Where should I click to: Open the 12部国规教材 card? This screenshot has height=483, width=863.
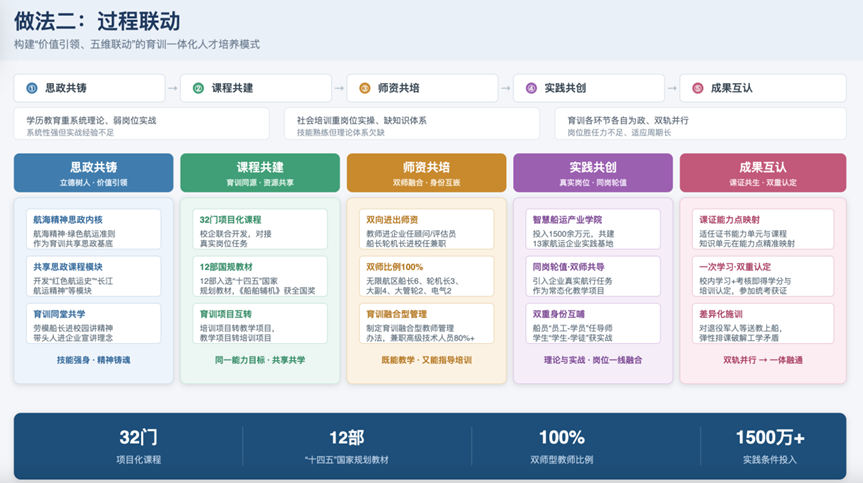point(260,276)
